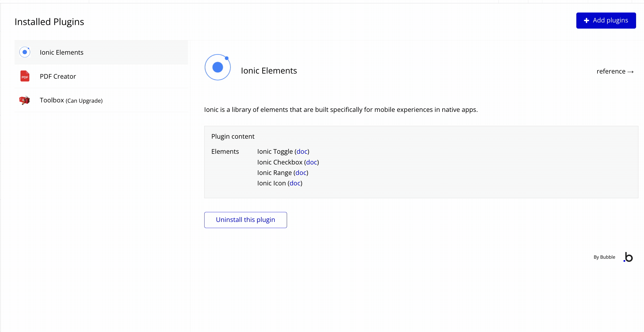Click the Toolbox plugin icon
This screenshot has width=644, height=332.
tap(25, 100)
